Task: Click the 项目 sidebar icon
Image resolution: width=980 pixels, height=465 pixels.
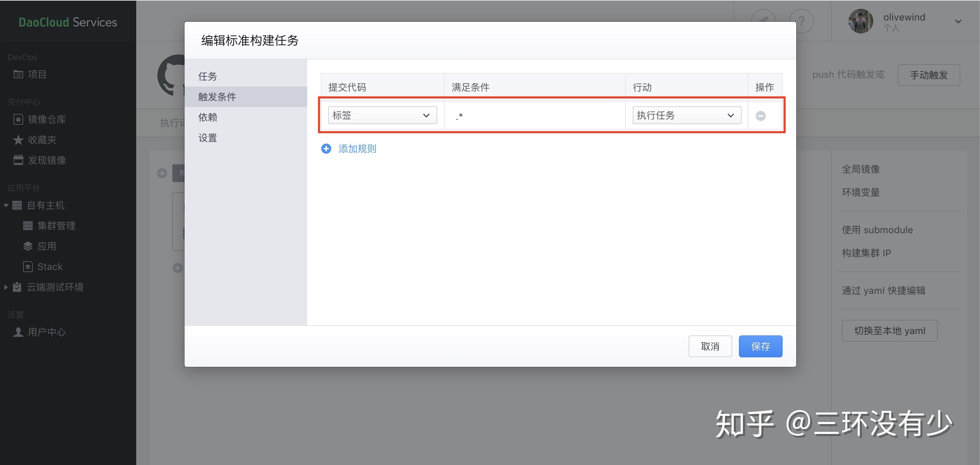Action: click(x=18, y=74)
